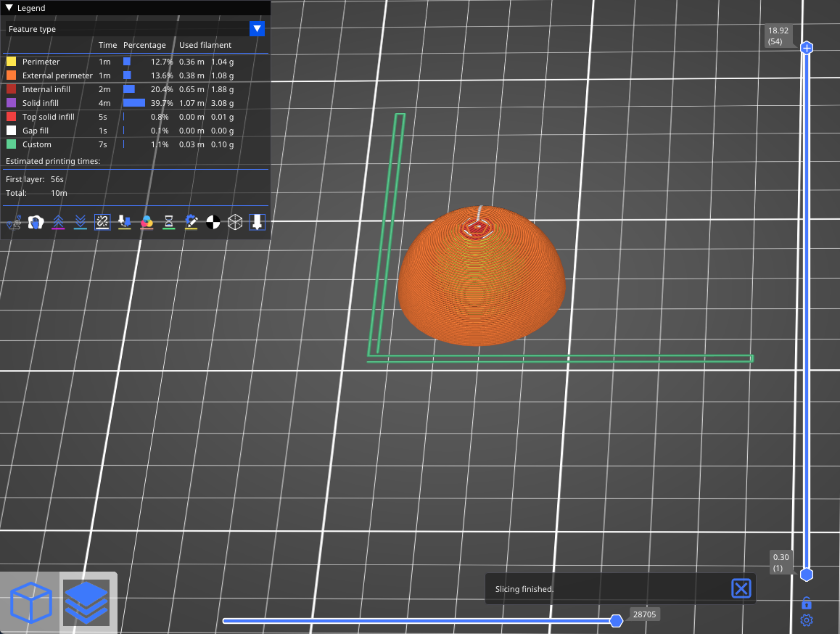Image resolution: width=840 pixels, height=634 pixels.
Task: Toggle tool marker arrow icon
Action: 257,223
